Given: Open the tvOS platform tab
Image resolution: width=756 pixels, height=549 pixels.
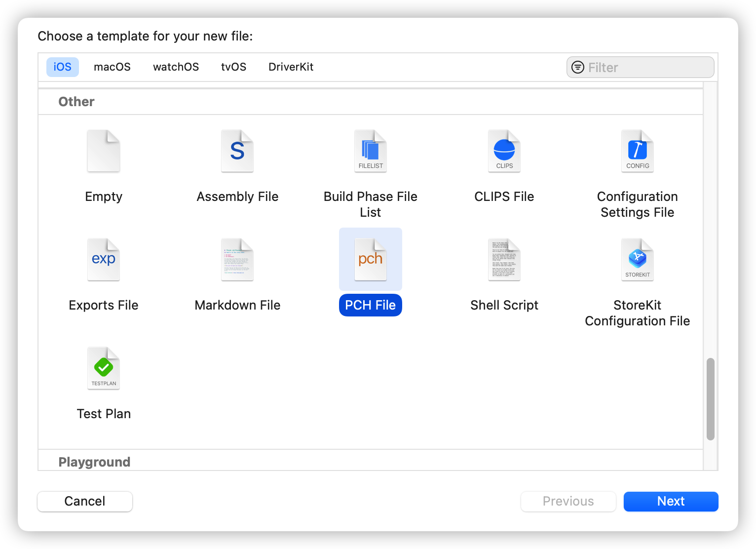Looking at the screenshot, I should pyautogui.click(x=234, y=67).
